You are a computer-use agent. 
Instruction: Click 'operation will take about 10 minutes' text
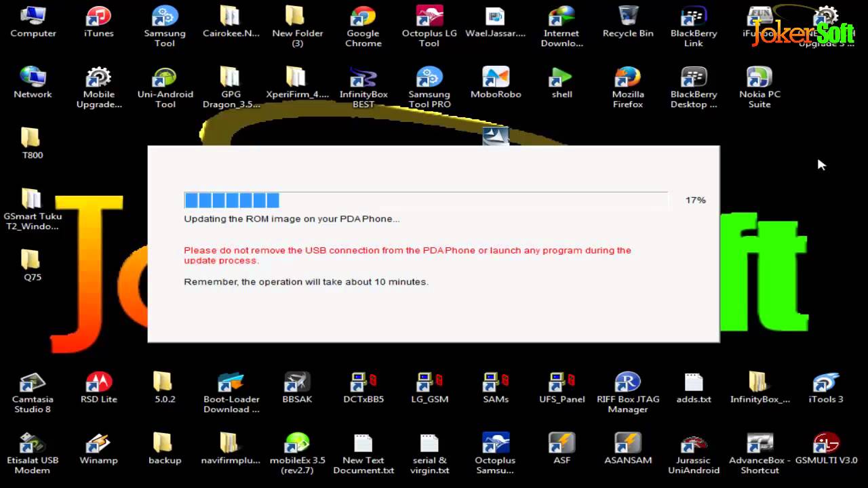point(306,281)
